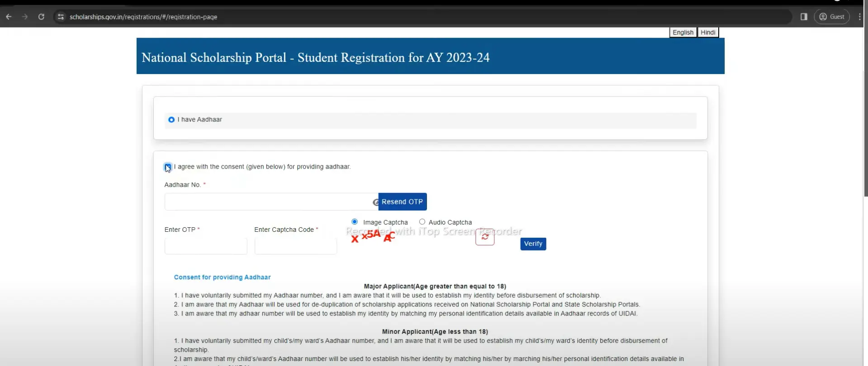The width and height of the screenshot is (868, 366).
Task: Focus the Enter Captcha Code field
Action: tap(296, 246)
